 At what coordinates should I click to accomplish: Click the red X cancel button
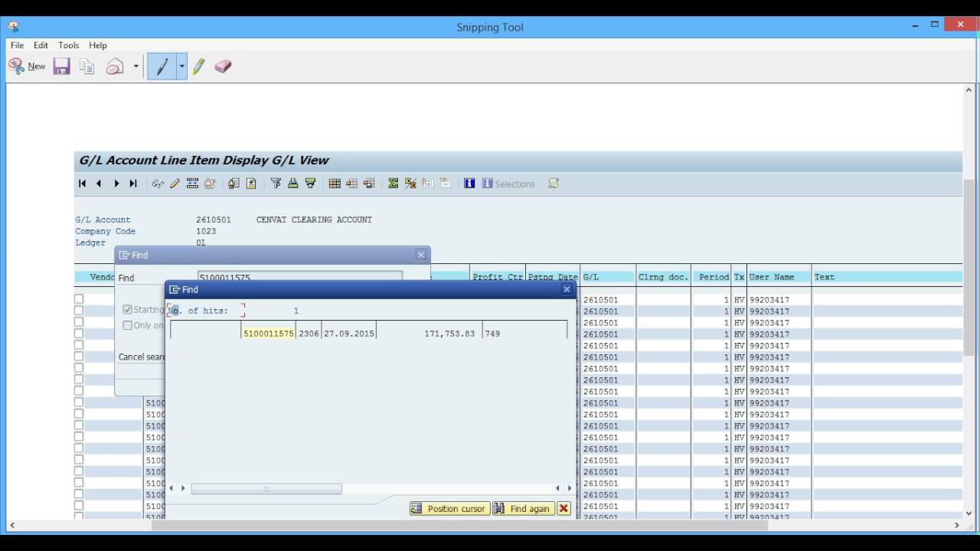coord(563,509)
